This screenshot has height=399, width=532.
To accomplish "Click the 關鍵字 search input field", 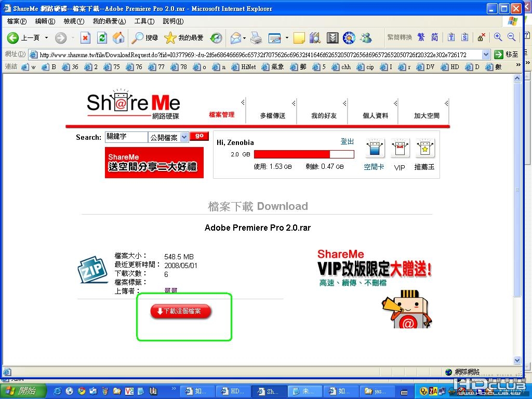I will click(126, 137).
